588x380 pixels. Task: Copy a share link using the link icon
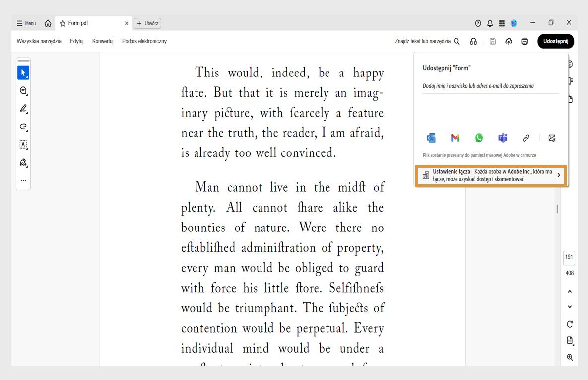526,138
